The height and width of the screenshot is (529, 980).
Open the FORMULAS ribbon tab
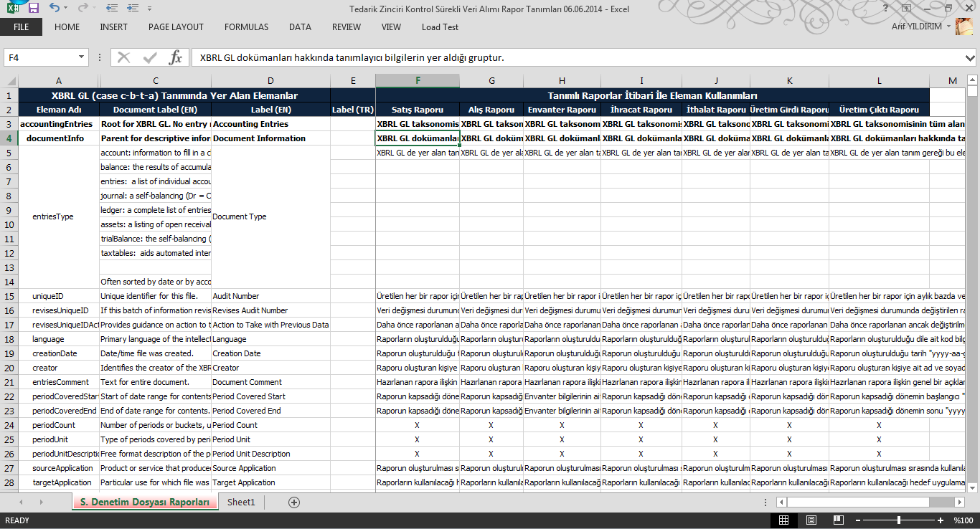click(246, 27)
